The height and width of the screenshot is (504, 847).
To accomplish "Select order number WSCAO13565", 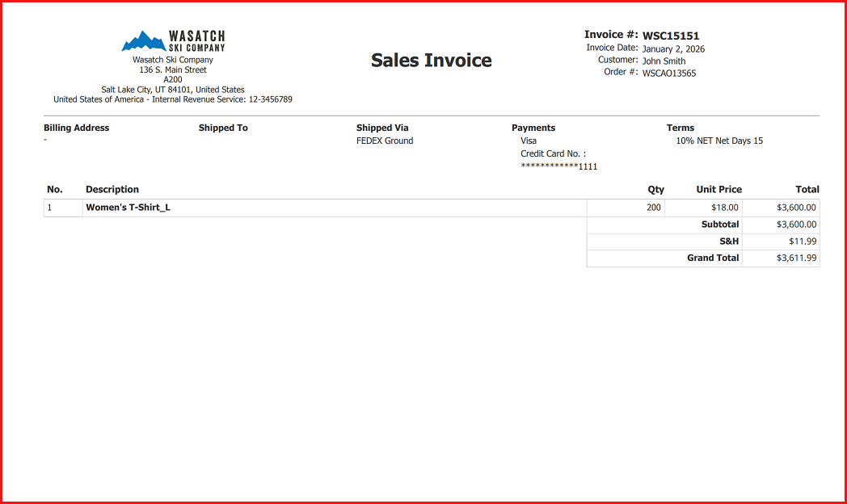I will [x=668, y=73].
